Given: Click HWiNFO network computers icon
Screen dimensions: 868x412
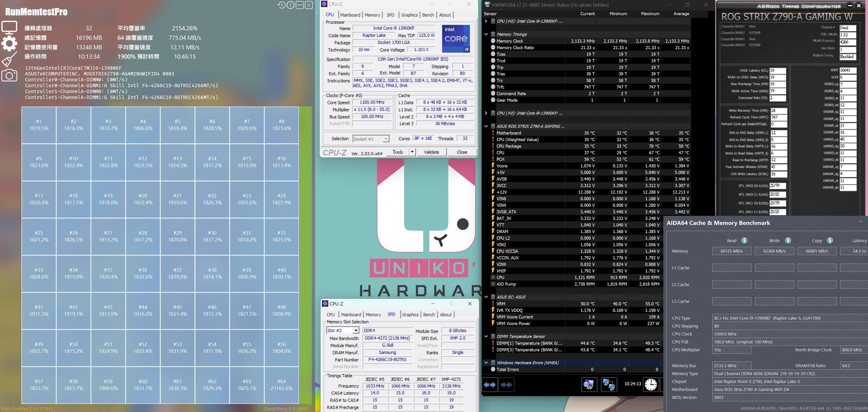Looking at the screenshot, I should pyautogui.click(x=608, y=384).
